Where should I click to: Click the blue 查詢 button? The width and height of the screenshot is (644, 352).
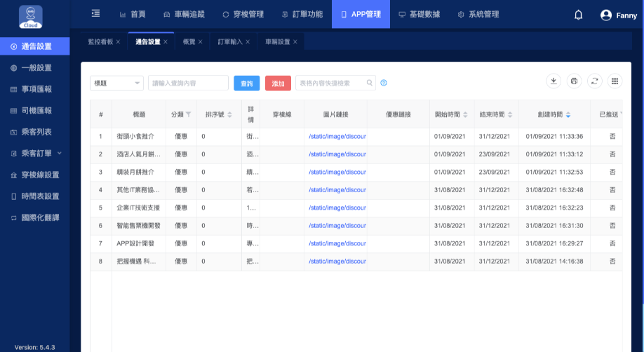246,83
